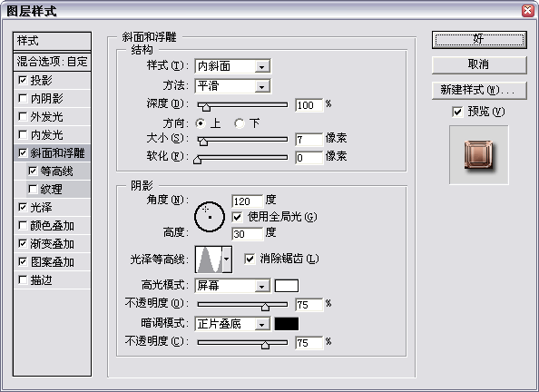Open the 样式 style dropdown showing 内斜面

(232, 66)
